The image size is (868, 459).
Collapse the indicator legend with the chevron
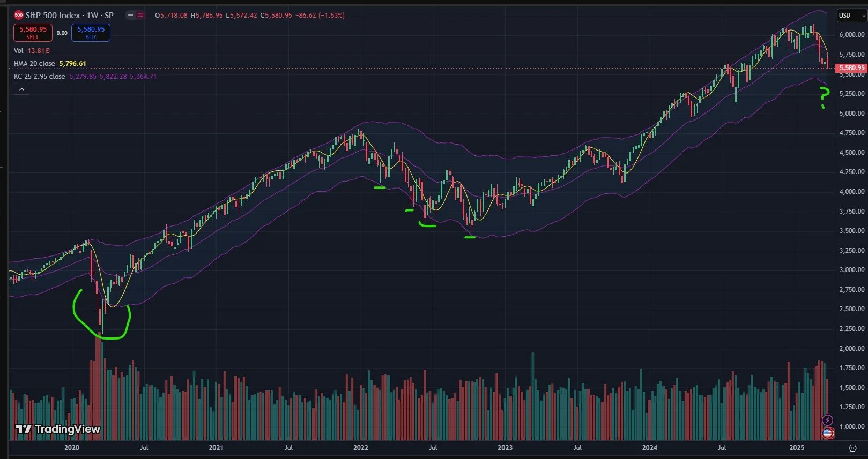click(x=21, y=89)
